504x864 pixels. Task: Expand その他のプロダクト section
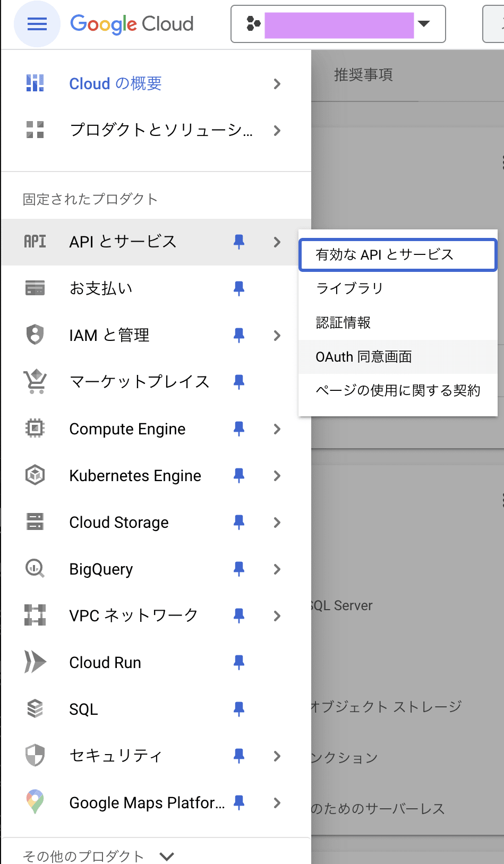pos(99,856)
